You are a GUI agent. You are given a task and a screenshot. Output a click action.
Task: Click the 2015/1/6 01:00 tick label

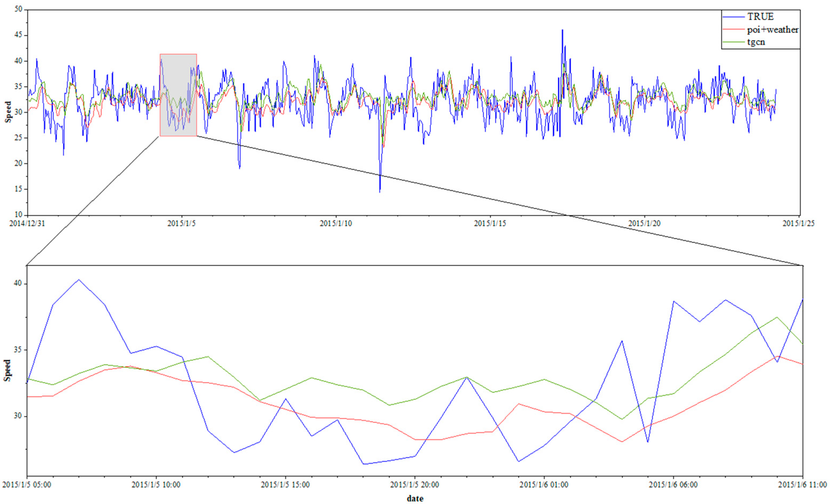pos(544,484)
